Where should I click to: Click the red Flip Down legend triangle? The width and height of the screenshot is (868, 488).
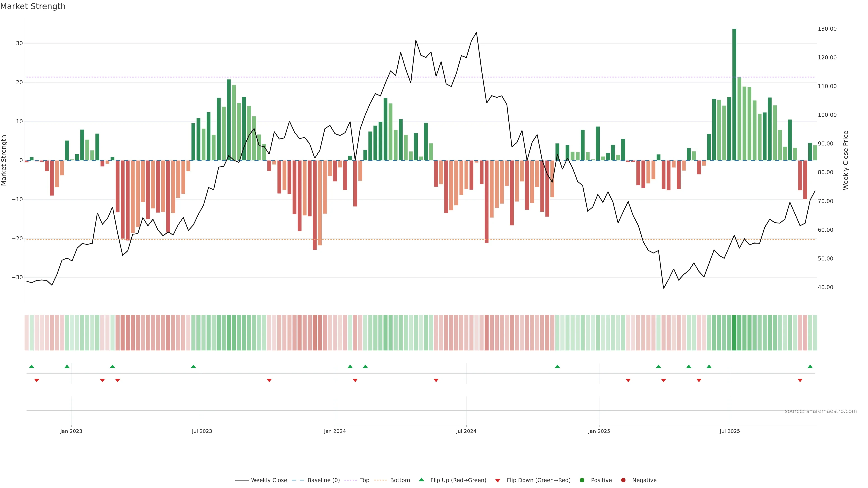pos(498,481)
